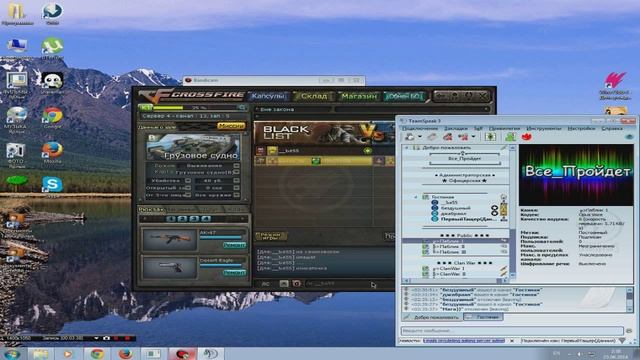Select backpack slot 3
Image resolution: width=640 pixels, height=360 pixels.
pos(194,219)
